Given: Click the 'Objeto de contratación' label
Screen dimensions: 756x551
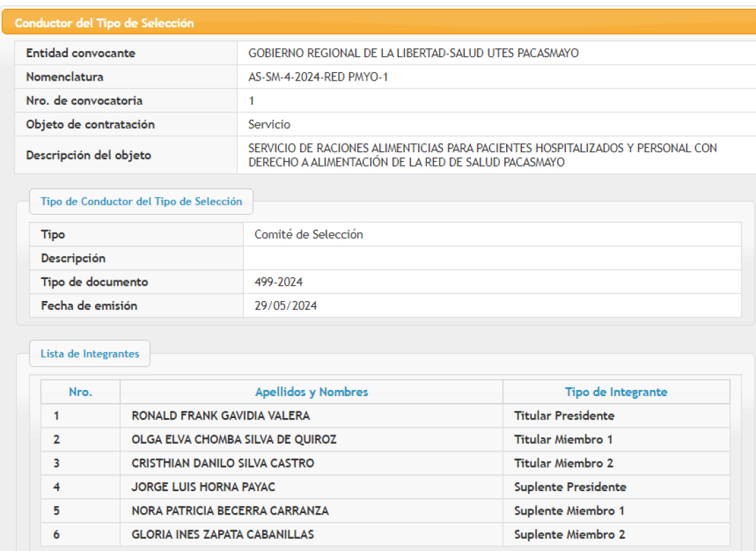Looking at the screenshot, I should point(90,125).
